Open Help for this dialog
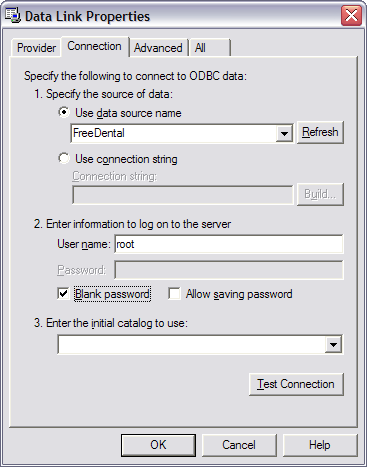Image resolution: width=367 pixels, height=467 pixels. point(320,445)
